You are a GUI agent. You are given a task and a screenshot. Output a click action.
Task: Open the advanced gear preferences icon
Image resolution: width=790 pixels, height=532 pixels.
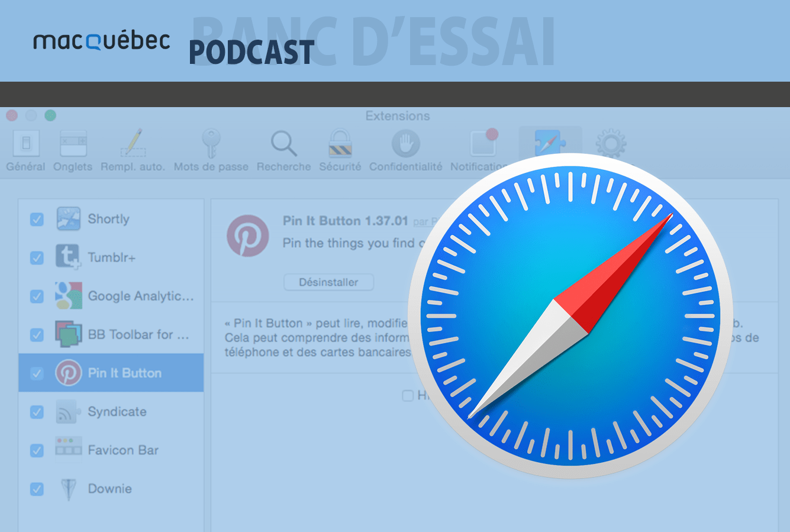click(x=611, y=143)
